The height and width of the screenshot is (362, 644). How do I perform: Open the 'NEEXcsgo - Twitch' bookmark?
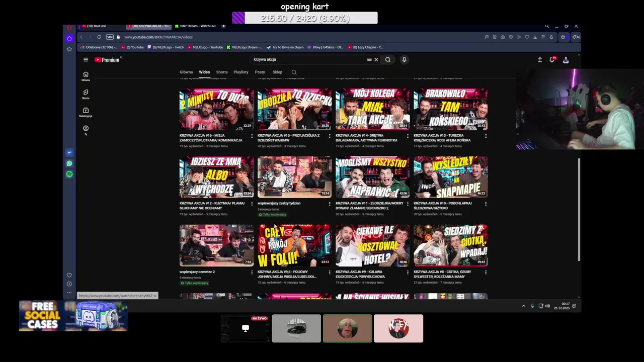166,47
